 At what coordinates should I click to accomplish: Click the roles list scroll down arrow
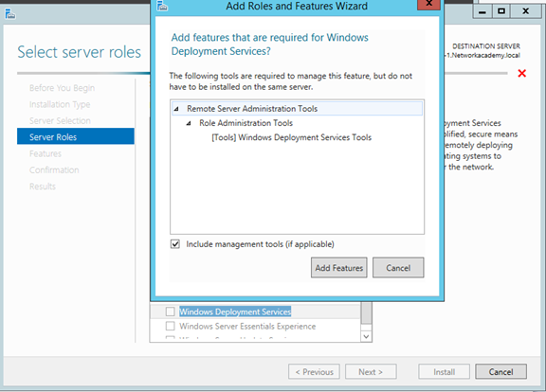click(x=366, y=336)
